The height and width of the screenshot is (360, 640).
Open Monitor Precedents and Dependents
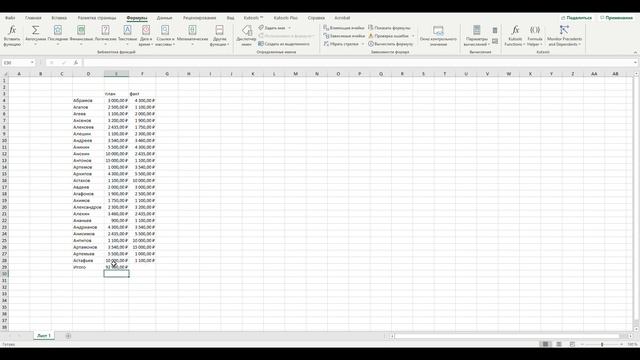pos(564,35)
